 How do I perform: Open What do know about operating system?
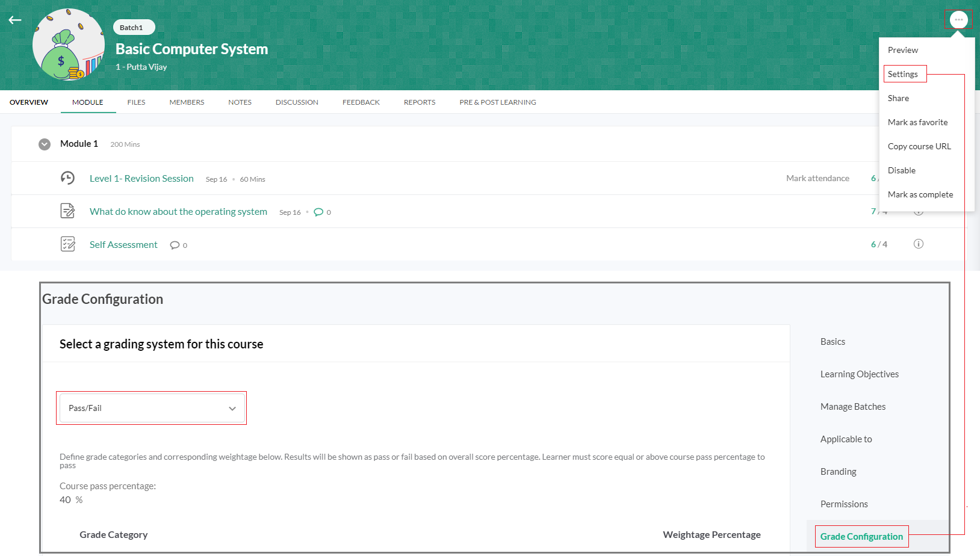[x=178, y=212]
